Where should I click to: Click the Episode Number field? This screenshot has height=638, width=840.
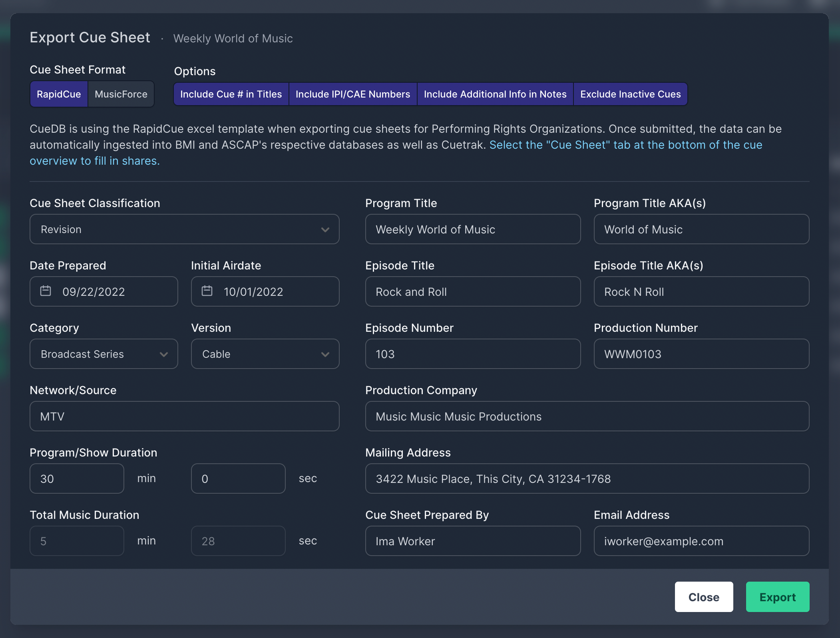pyautogui.click(x=473, y=354)
